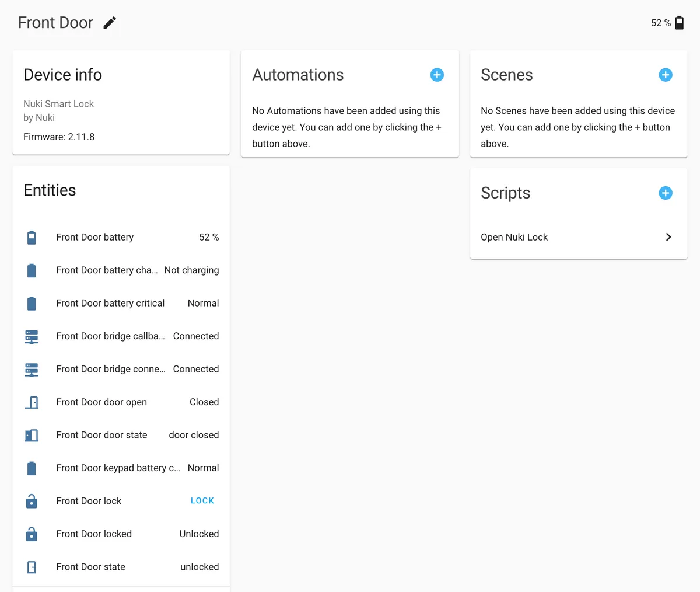This screenshot has width=700, height=592.
Task: Click the Front Door battery critical icon
Action: pos(32,304)
